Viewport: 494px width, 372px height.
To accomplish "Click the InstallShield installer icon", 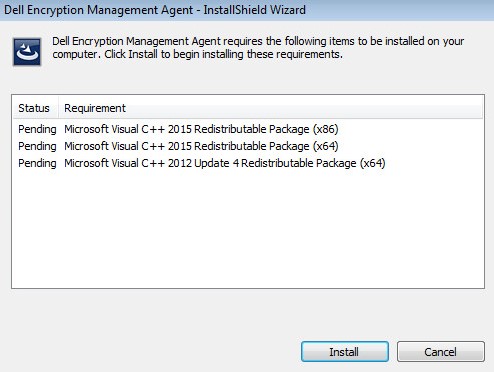I will point(27,52).
